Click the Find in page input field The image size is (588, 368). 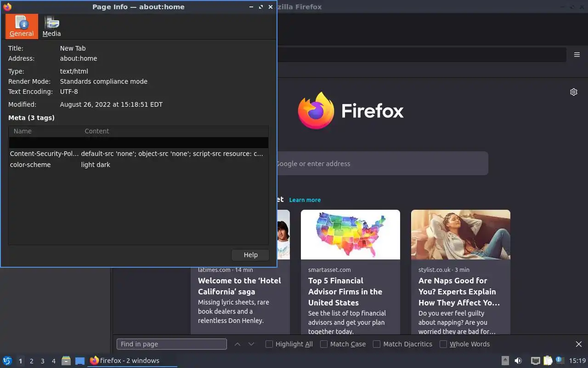click(x=172, y=344)
